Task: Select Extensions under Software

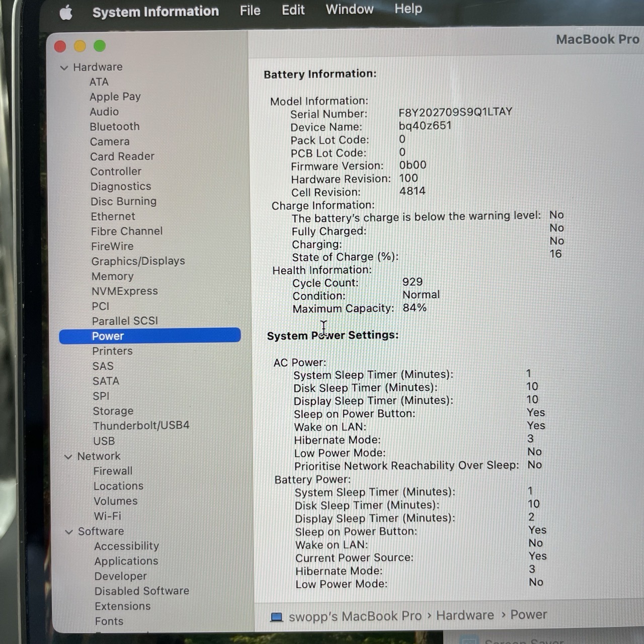Action: (x=123, y=607)
